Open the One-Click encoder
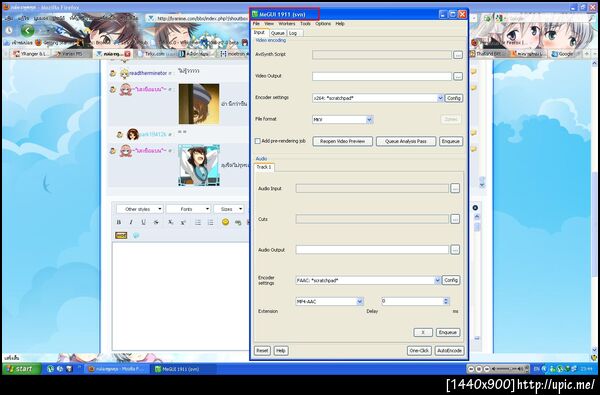The height and width of the screenshot is (395, 600). [419, 351]
